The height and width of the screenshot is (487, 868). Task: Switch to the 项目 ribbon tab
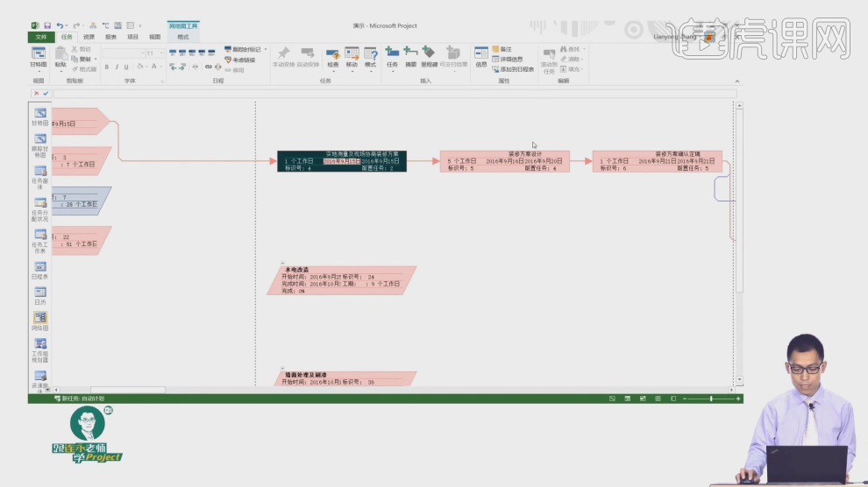[x=133, y=37]
